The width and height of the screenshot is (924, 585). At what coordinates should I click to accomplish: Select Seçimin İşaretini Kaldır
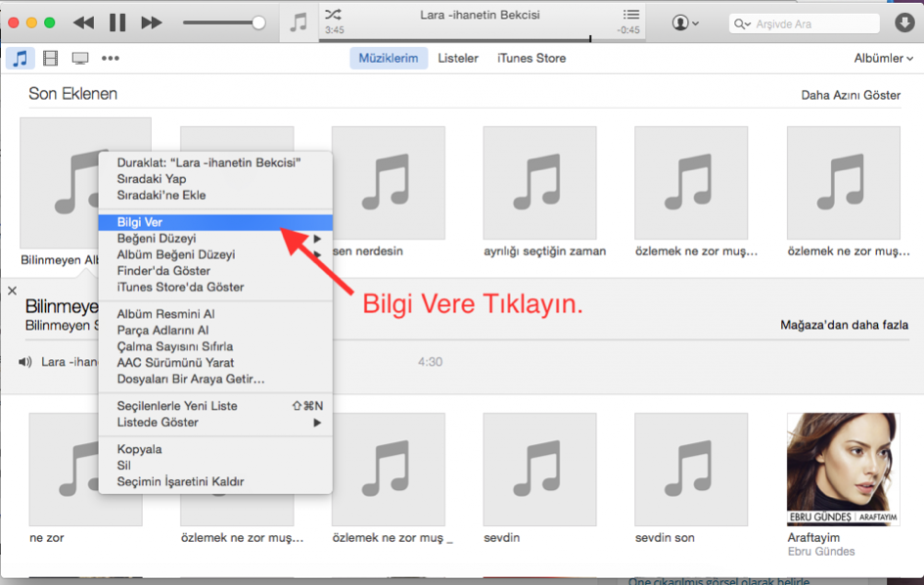[x=215, y=482]
